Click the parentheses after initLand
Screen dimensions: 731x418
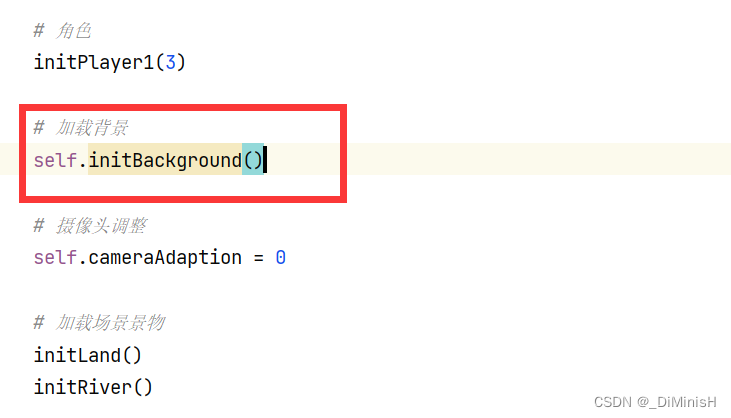click(x=131, y=355)
